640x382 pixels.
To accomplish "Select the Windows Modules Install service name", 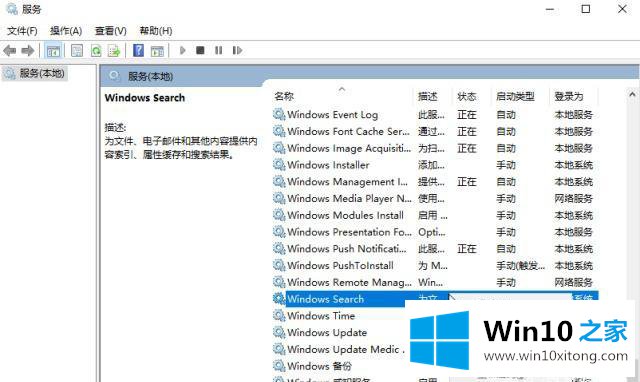I will point(345,215).
